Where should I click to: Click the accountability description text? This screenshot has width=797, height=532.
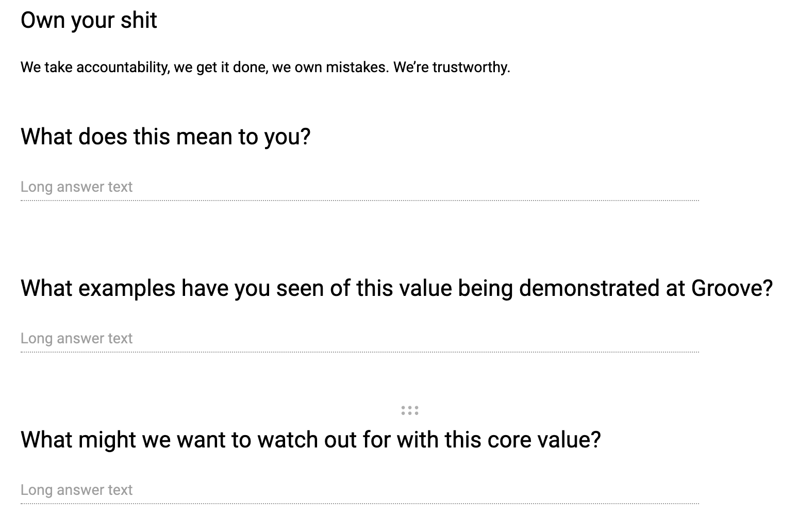[265, 67]
